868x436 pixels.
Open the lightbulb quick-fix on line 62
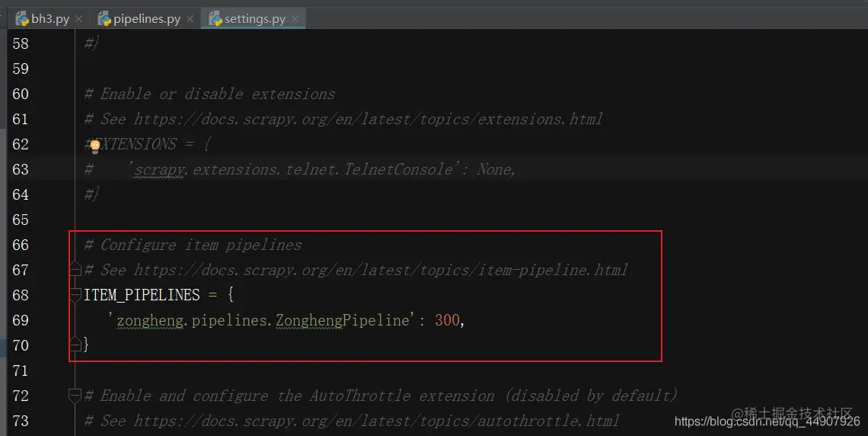pyautogui.click(x=94, y=146)
